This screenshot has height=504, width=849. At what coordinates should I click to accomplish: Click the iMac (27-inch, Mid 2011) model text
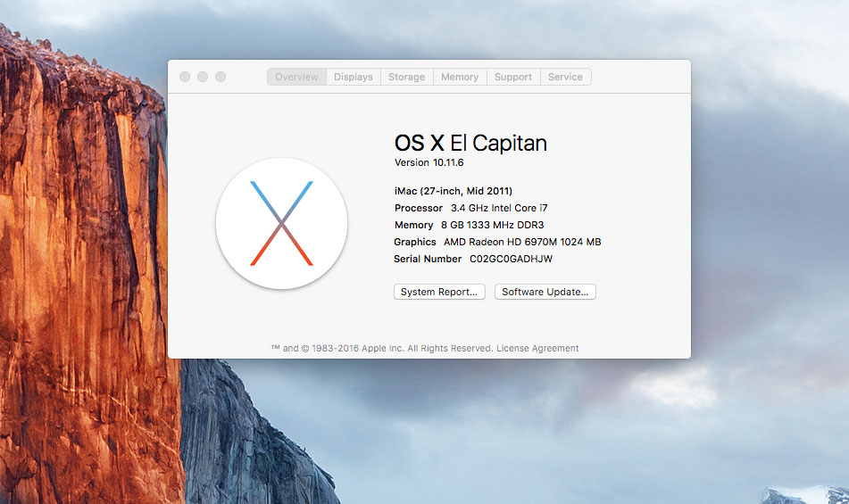coord(454,191)
